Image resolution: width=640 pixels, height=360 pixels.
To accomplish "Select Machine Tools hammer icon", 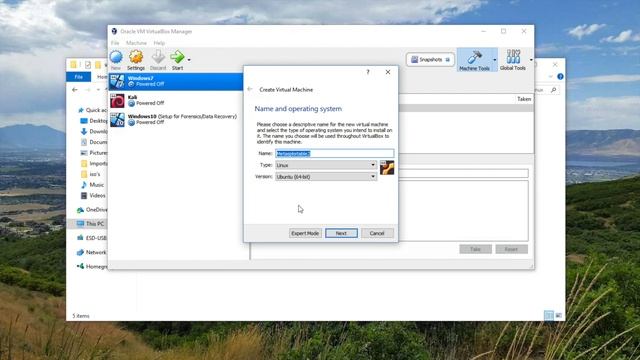I will point(474,60).
